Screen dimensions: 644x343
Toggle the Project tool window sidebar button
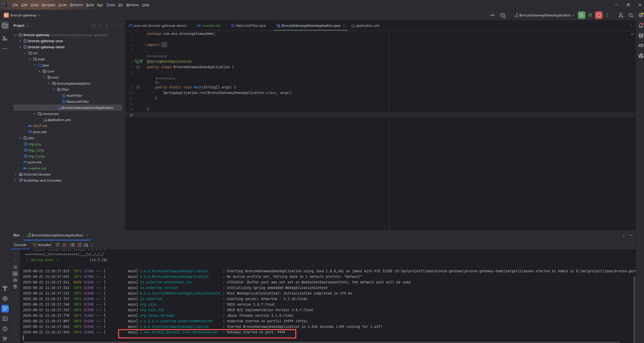5,26
